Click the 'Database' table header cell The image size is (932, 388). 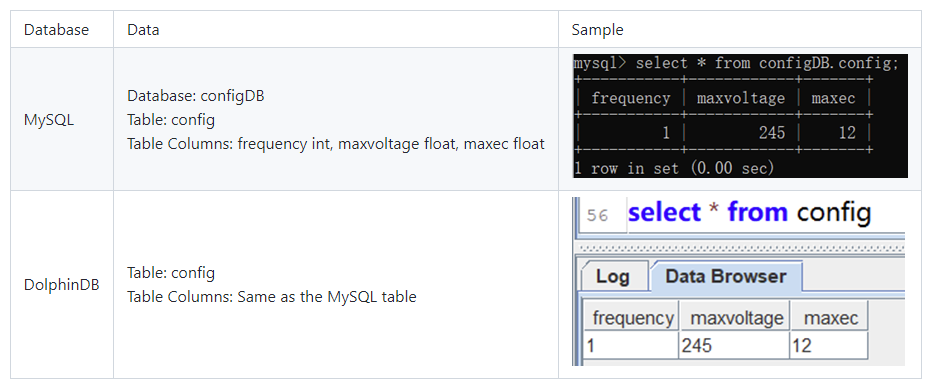[x=62, y=29]
